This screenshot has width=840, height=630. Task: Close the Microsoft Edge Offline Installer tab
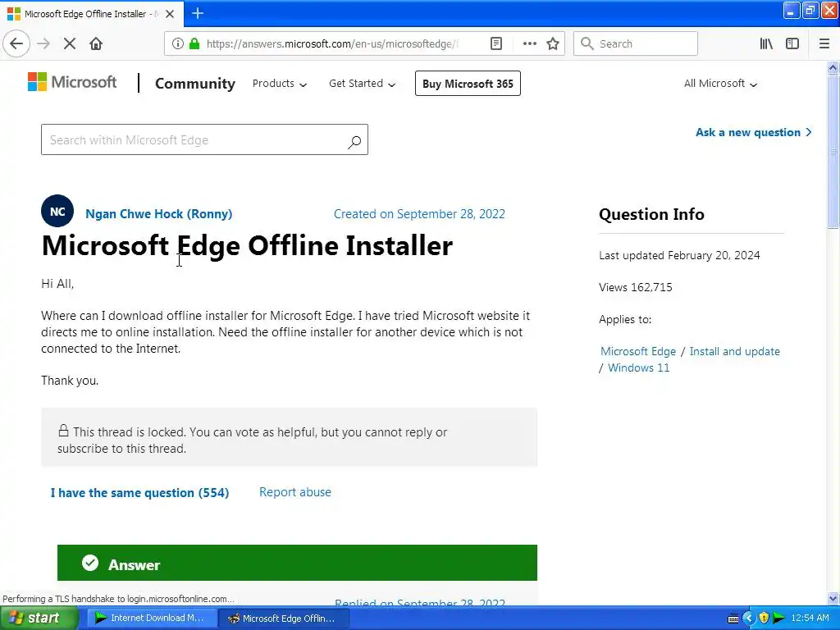(x=170, y=14)
